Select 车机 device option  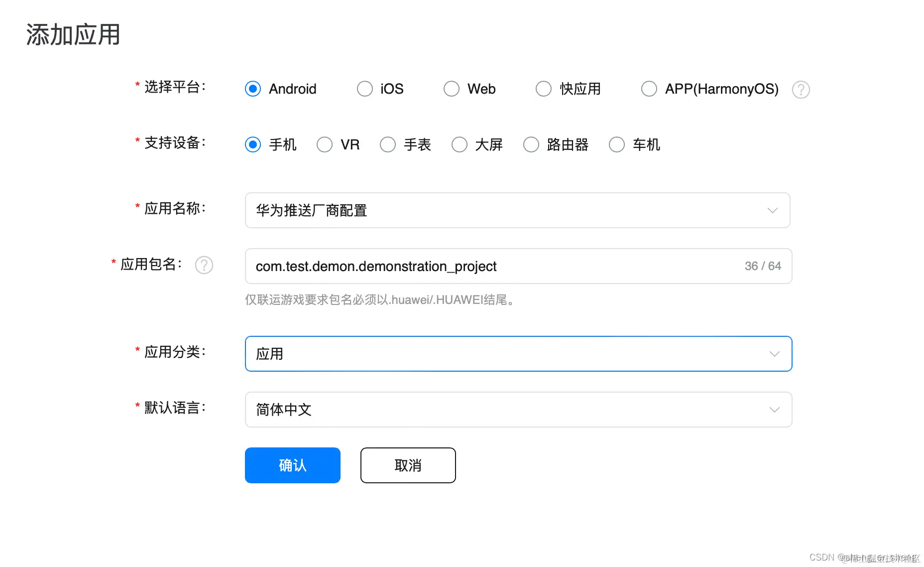(x=616, y=144)
